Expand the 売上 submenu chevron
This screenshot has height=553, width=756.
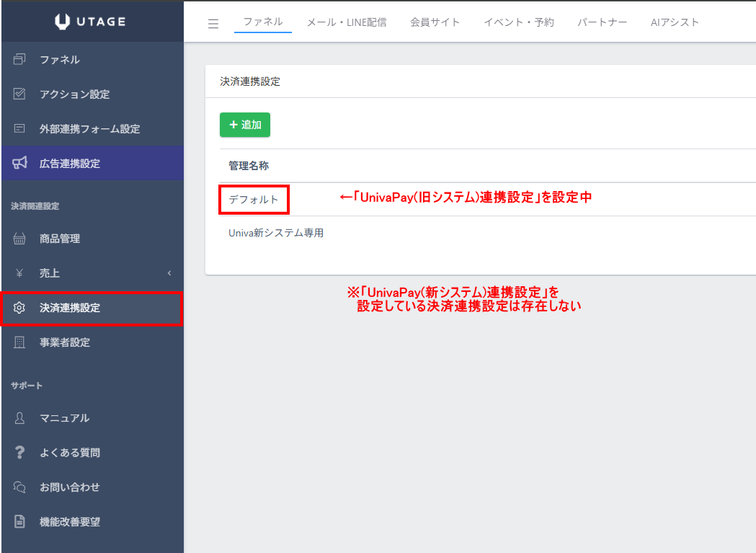point(169,273)
